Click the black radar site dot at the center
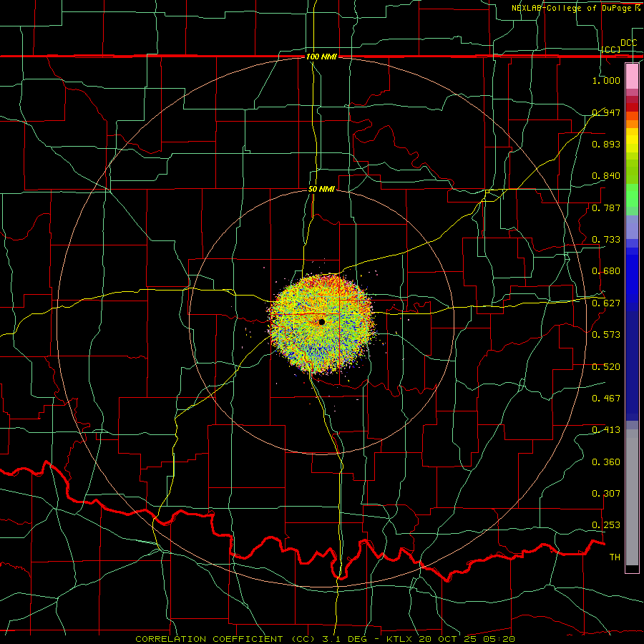Screen dimensions: 644x644 321,322
